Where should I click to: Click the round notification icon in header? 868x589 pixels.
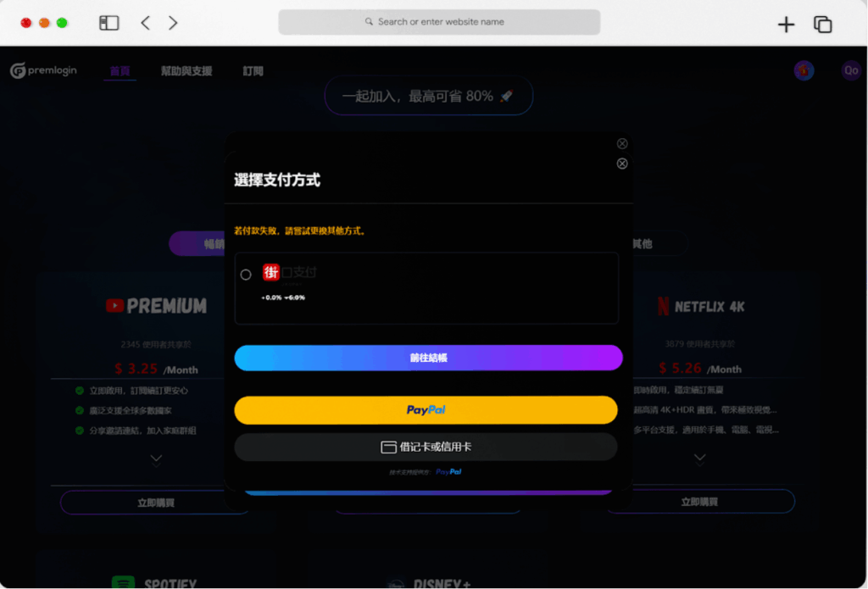[x=804, y=70]
